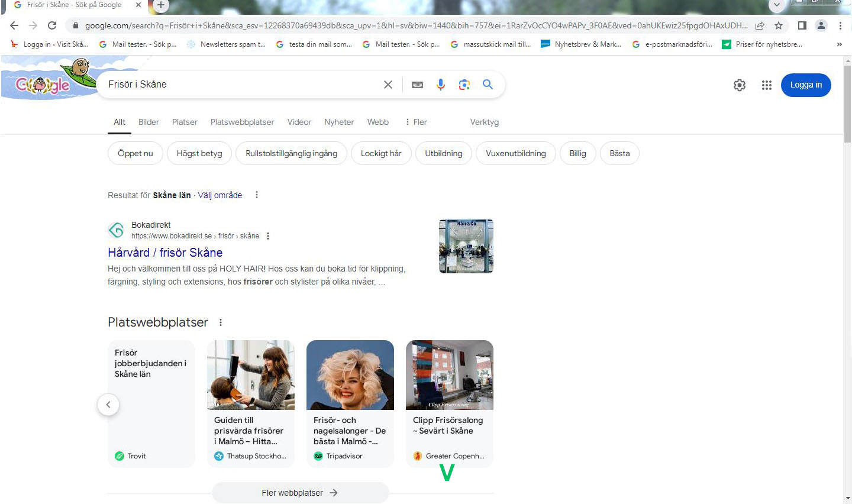Switch to the Bilder tab
This screenshot has height=504, width=852.
click(149, 122)
